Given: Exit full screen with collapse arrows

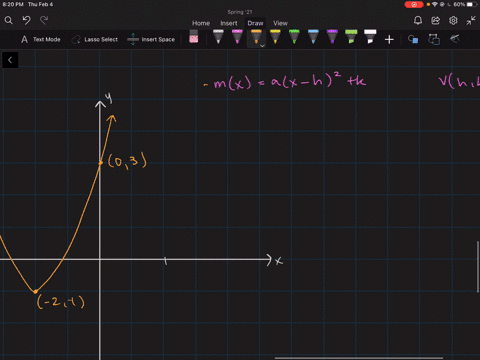Looking at the screenshot, I should tap(471, 21).
